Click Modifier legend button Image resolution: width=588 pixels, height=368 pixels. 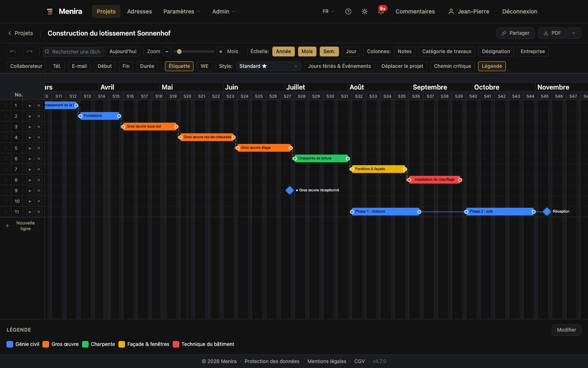pyautogui.click(x=566, y=330)
